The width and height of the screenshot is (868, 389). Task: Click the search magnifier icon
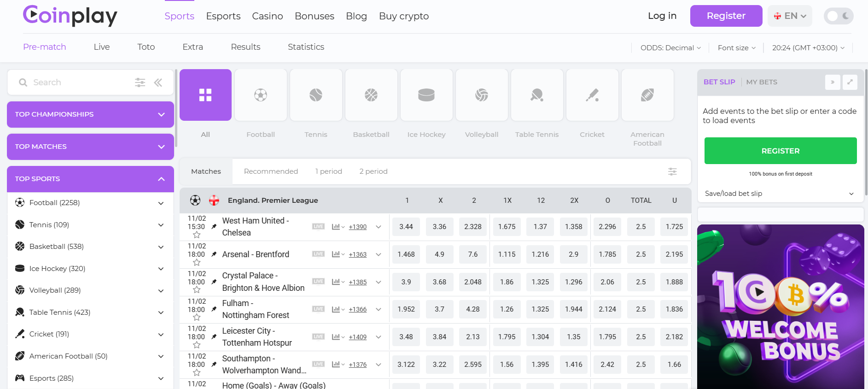[x=23, y=83]
